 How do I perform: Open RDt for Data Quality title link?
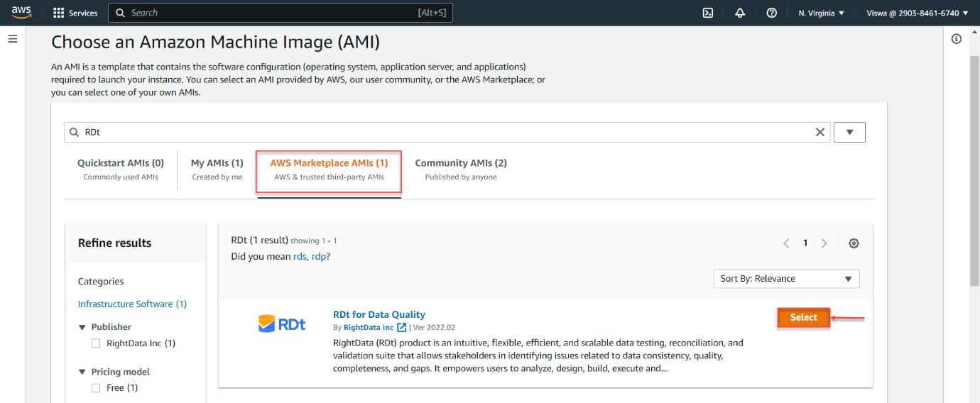(379, 314)
